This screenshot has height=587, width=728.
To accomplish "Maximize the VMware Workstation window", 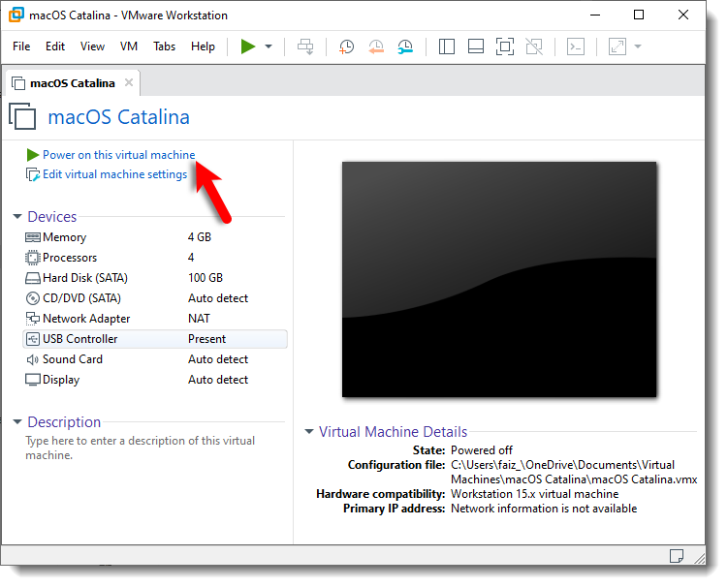I will [639, 15].
